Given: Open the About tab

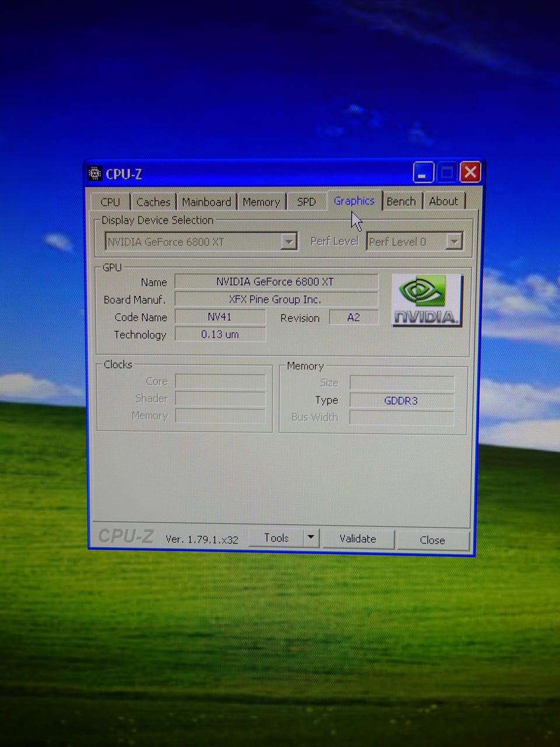Looking at the screenshot, I should click(443, 201).
